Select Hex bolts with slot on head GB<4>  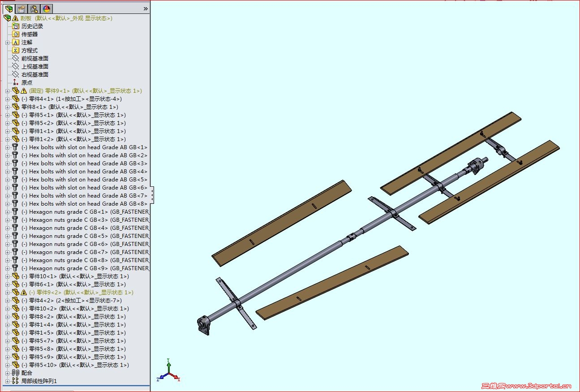pyautogui.click(x=85, y=171)
